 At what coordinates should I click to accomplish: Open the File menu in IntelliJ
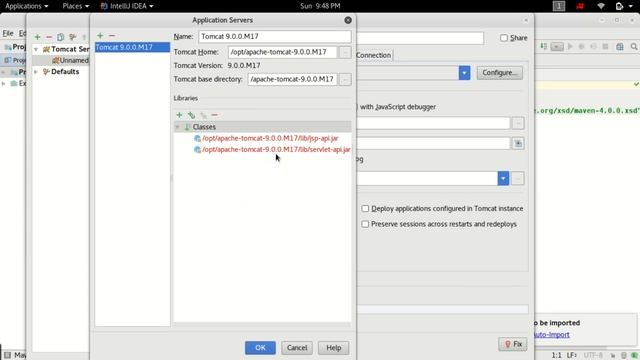8,33
